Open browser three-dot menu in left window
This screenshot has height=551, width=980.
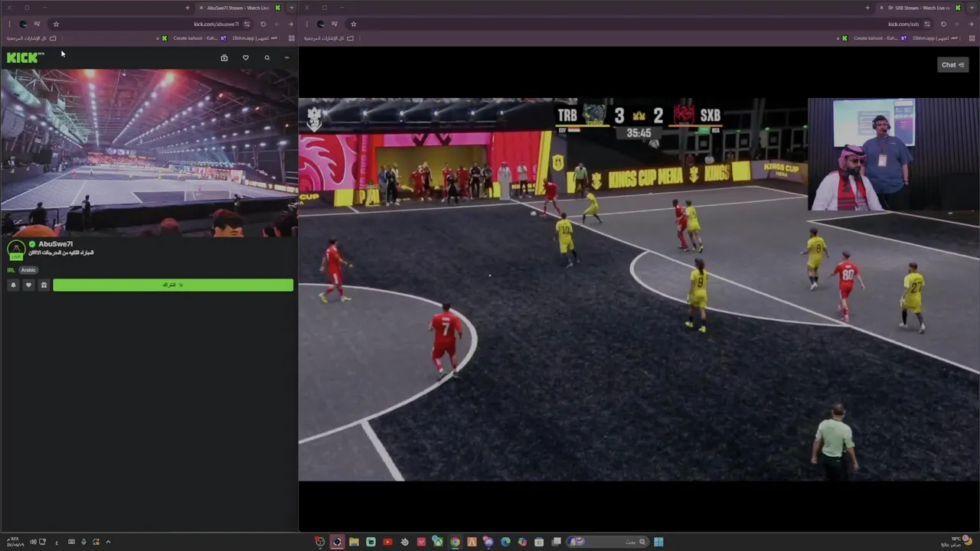[x=9, y=24]
